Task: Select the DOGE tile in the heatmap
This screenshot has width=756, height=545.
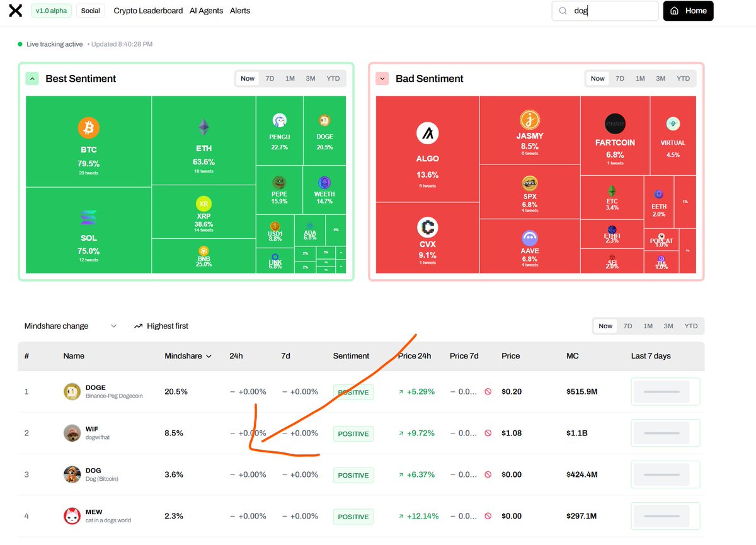Action: [324, 130]
